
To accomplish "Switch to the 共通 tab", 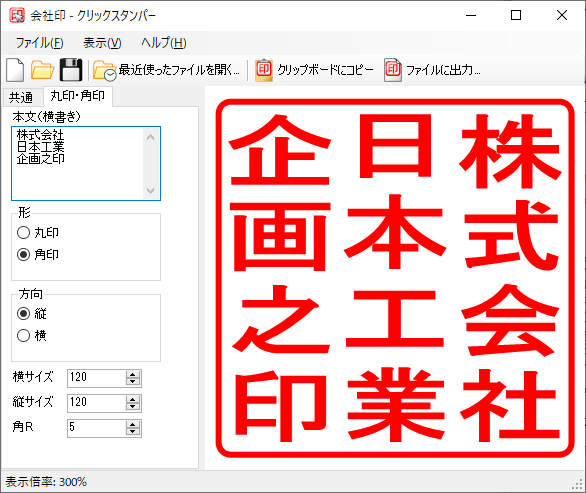I will point(21,98).
